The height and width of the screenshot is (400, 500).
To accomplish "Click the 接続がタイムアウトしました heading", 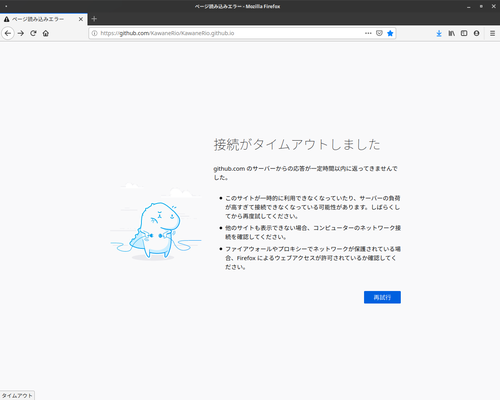I will (297, 145).
